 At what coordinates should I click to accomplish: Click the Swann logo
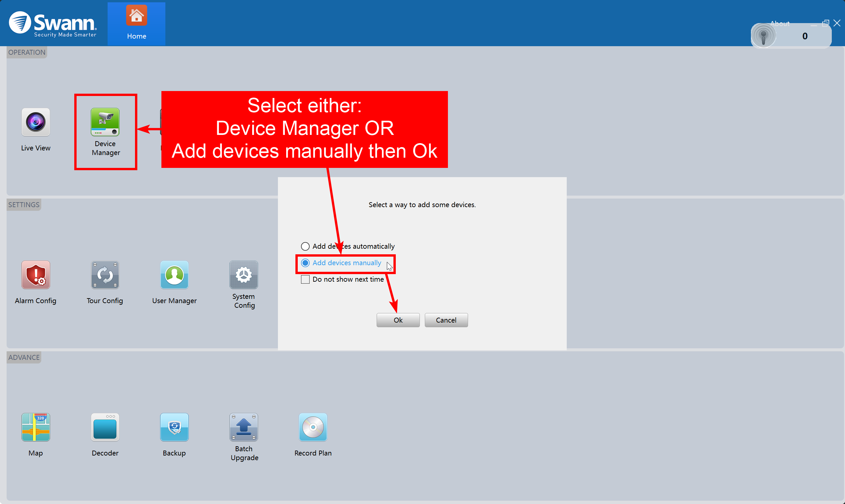click(x=53, y=24)
